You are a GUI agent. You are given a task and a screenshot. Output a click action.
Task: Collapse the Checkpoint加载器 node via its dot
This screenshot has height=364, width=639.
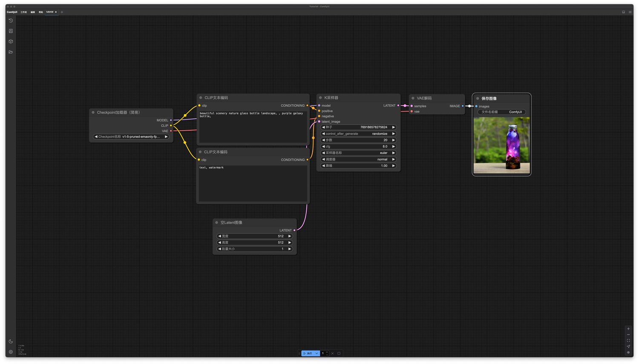[93, 112]
